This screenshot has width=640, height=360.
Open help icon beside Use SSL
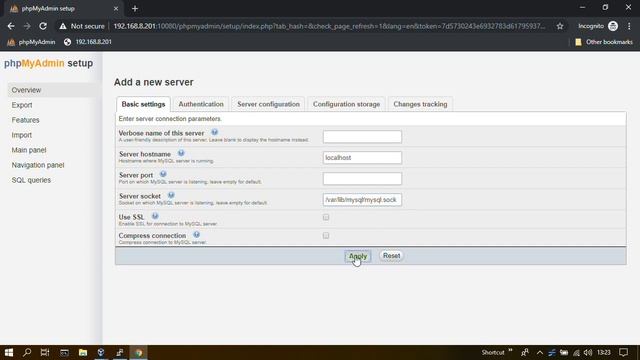point(155,216)
